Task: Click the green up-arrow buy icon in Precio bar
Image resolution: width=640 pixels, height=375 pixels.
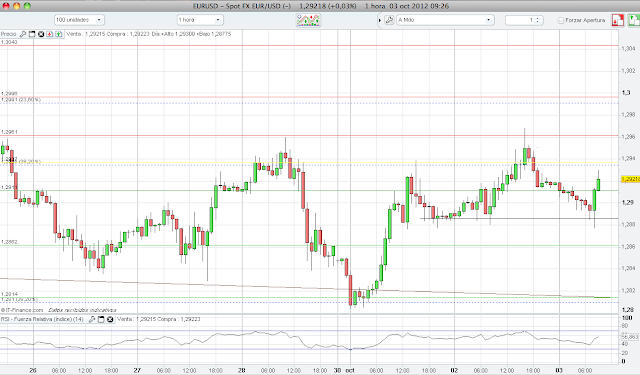Action: 59,34
